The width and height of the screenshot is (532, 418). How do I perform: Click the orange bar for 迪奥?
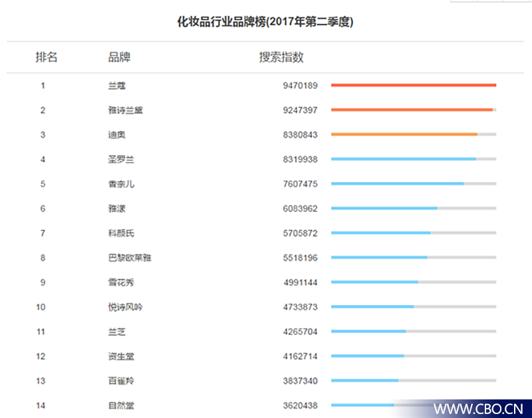coord(404,135)
